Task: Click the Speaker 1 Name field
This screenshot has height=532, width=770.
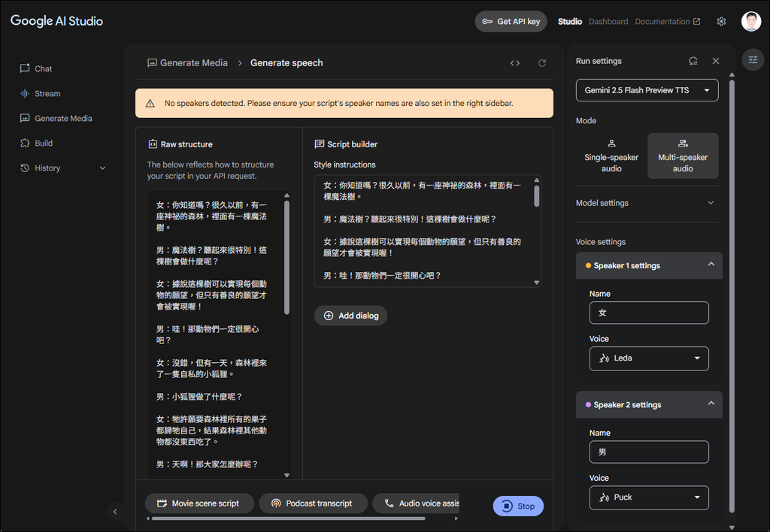Action: click(649, 313)
